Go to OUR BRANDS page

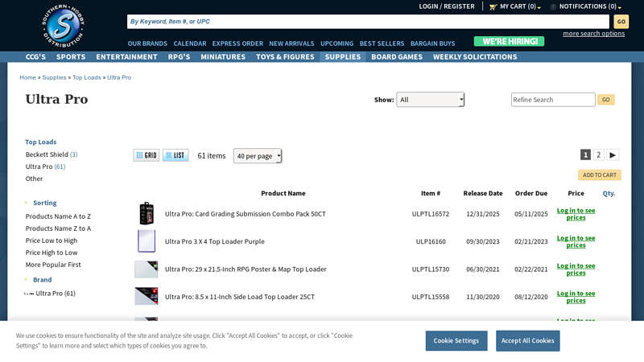tap(147, 43)
